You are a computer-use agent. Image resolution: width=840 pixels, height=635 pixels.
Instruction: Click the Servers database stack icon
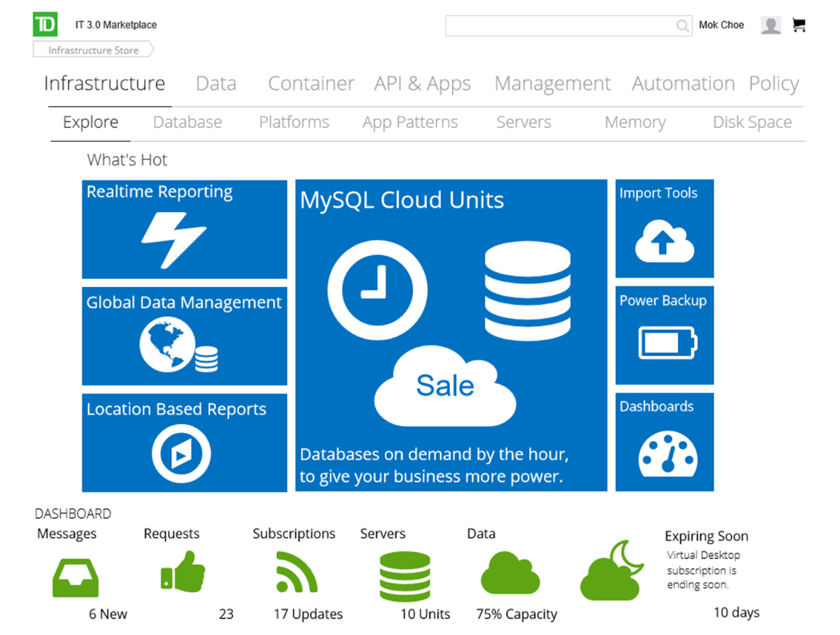coord(404,576)
